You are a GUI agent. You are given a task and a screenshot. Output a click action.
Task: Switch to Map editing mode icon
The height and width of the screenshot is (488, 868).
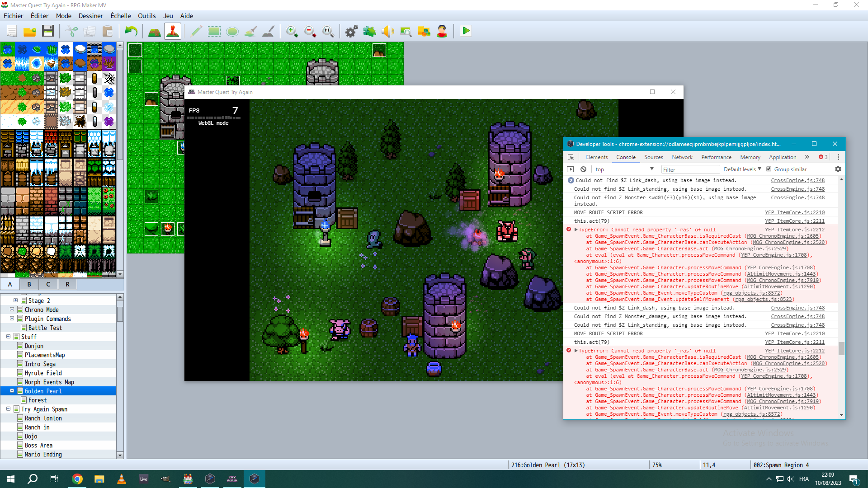(155, 31)
